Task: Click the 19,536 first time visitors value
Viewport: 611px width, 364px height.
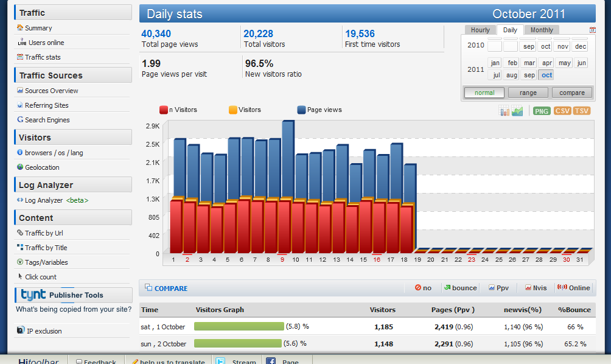Action: [x=360, y=34]
